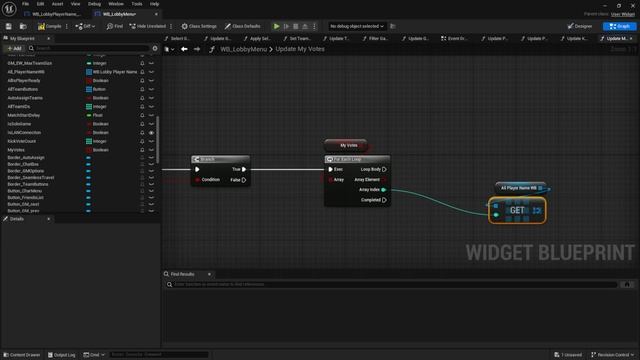
Task: Open the Diff dropdown
Action: tap(85, 26)
